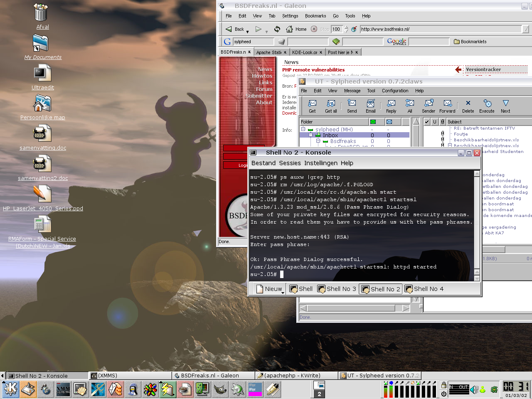The width and height of the screenshot is (532, 399).
Task: Open the Nieuw session dropdown in Konsole
Action: click(283, 293)
